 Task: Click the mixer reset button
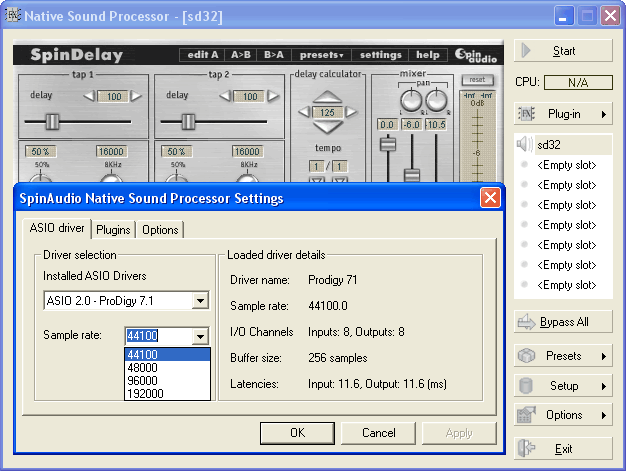coord(477,79)
